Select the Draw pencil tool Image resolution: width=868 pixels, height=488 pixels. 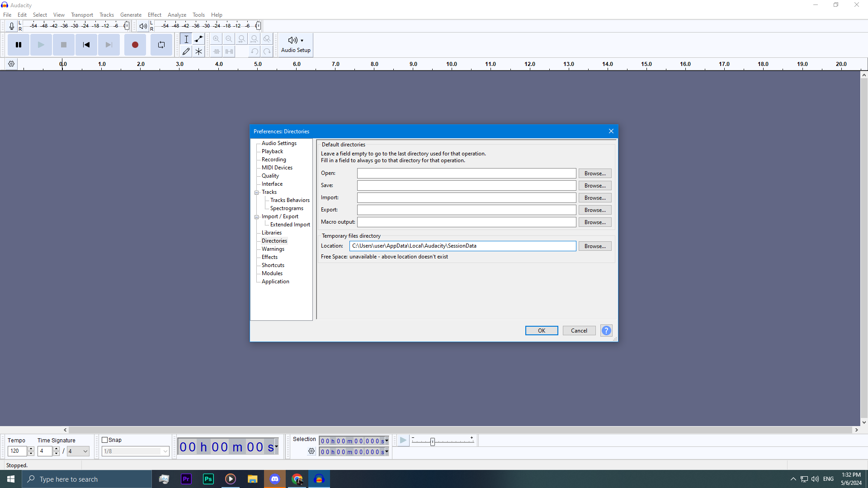tap(186, 52)
